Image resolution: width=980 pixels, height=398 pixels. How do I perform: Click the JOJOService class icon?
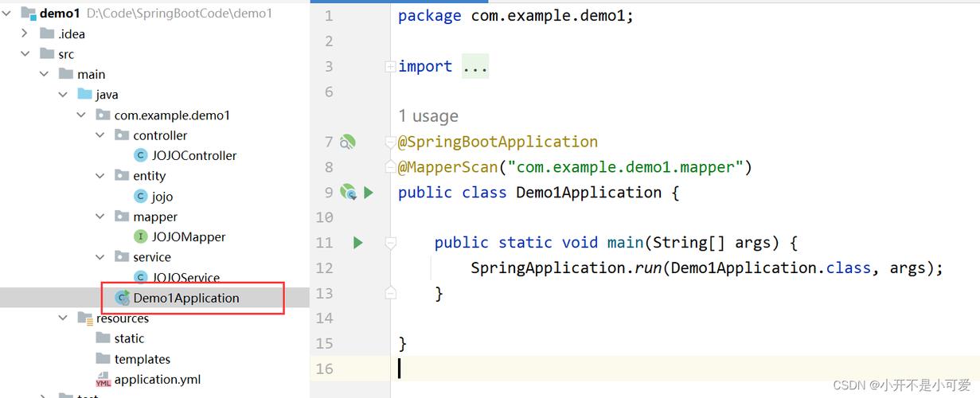tap(141, 277)
